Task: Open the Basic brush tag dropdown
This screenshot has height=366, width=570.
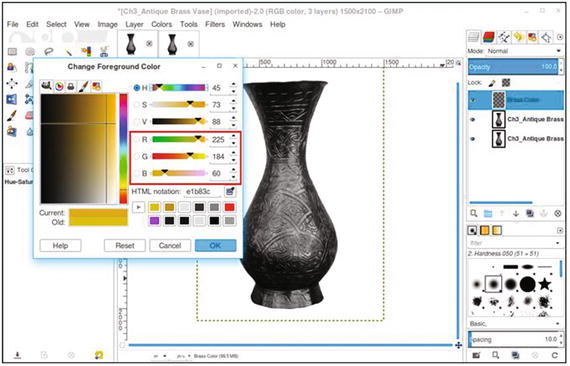Action: click(515, 323)
